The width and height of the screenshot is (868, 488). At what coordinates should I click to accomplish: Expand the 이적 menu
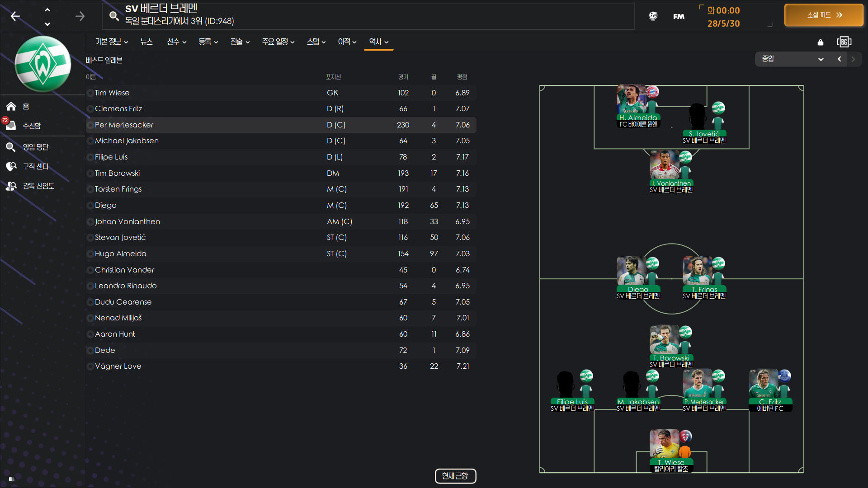tap(347, 42)
